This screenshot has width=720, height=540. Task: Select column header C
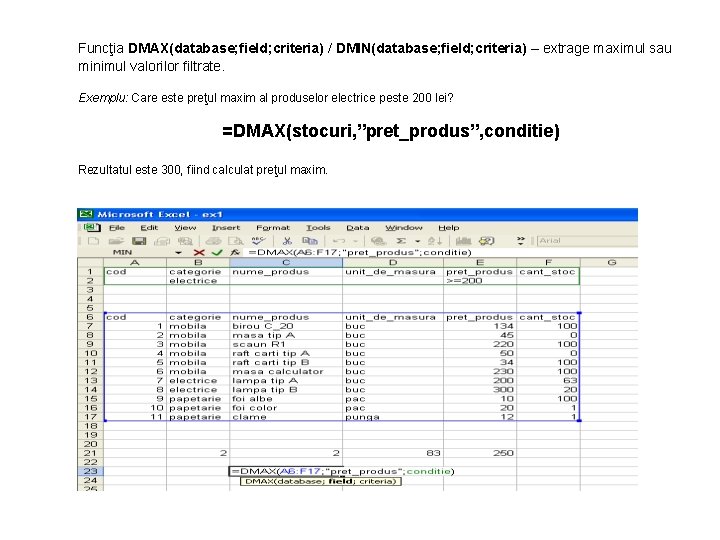pyautogui.click(x=286, y=263)
